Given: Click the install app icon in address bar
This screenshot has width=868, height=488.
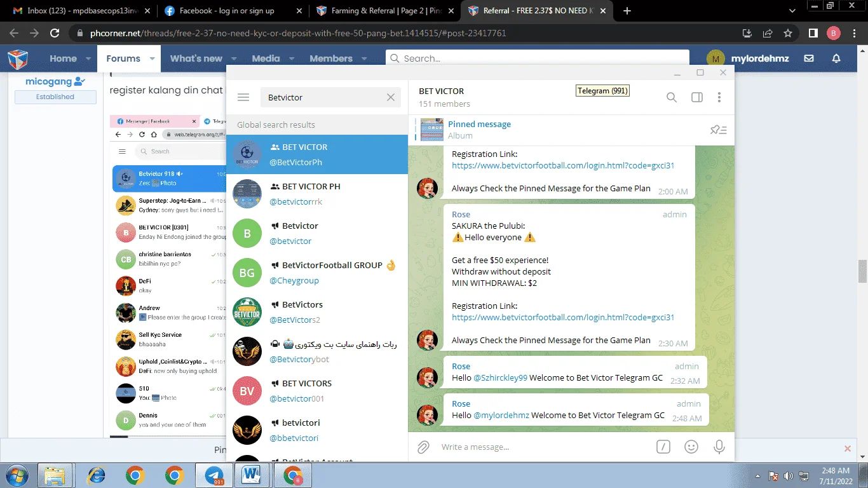Looking at the screenshot, I should (747, 33).
